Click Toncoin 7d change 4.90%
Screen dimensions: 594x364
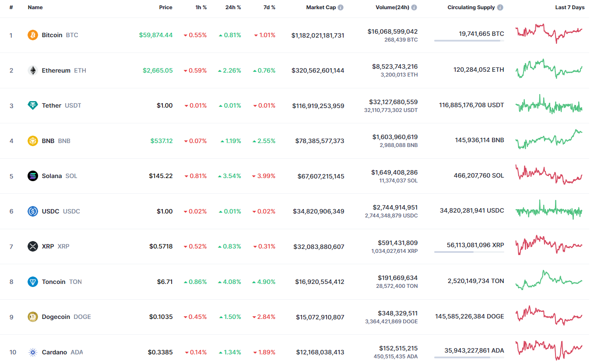click(264, 282)
